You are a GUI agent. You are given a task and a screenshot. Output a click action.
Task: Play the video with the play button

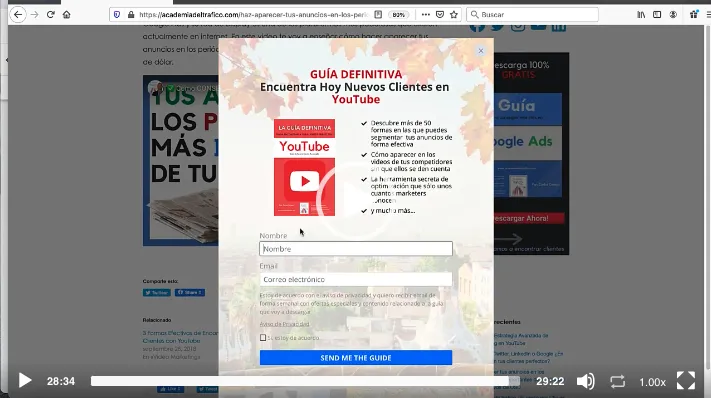25,380
